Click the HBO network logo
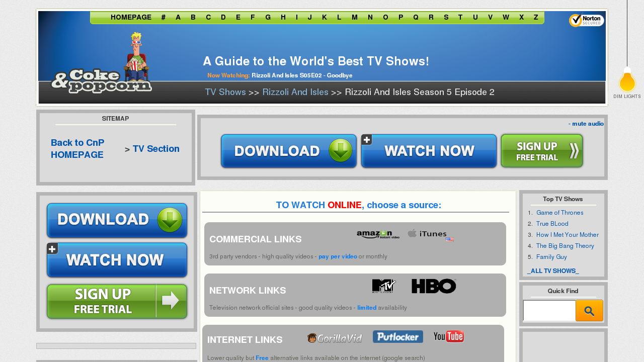 pyautogui.click(x=434, y=286)
